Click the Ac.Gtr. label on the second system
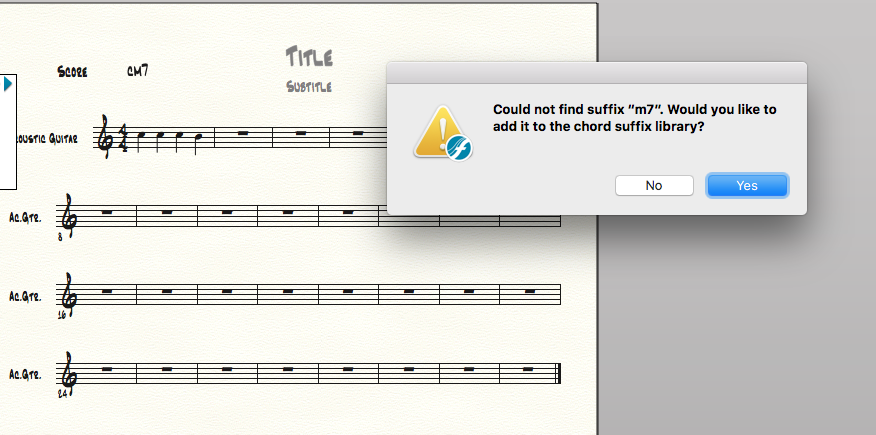This screenshot has height=435, width=876. [x=23, y=216]
